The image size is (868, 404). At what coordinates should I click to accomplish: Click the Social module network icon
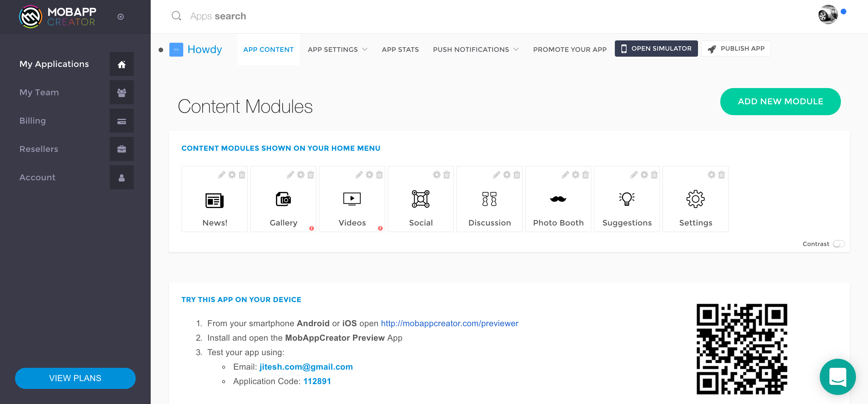(x=420, y=199)
